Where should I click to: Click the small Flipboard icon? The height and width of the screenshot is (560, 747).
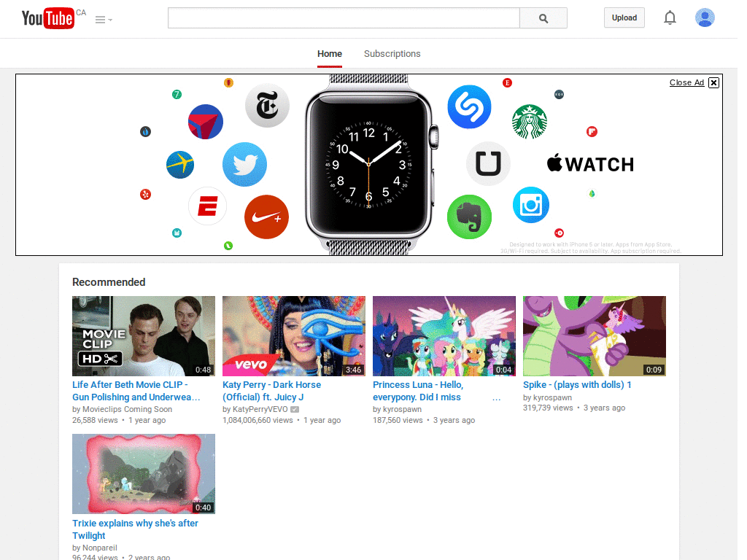tap(592, 131)
